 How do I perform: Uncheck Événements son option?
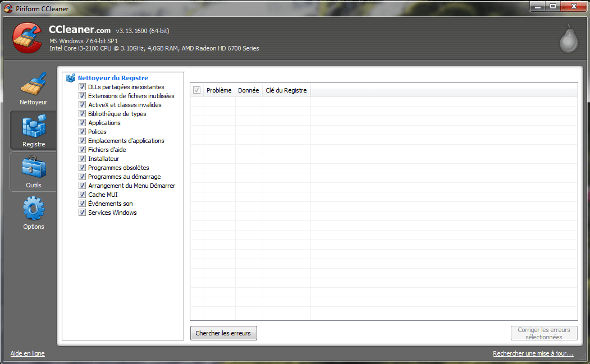[82, 204]
